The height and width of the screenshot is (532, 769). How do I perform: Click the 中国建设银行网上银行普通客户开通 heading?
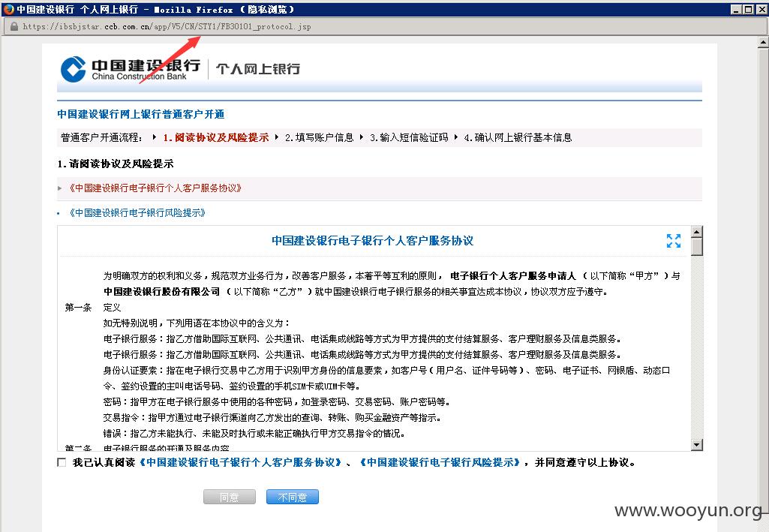[141, 114]
